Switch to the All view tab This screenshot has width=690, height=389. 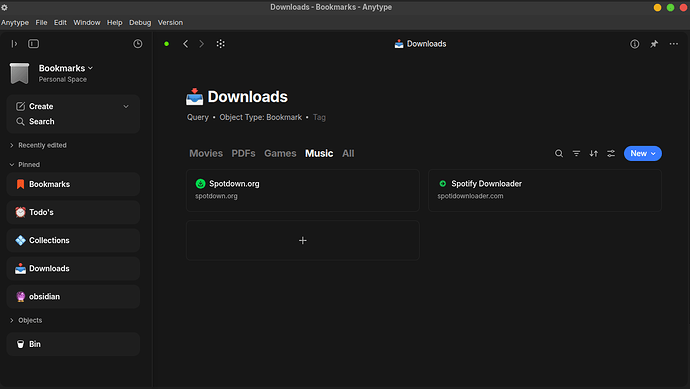coord(348,153)
